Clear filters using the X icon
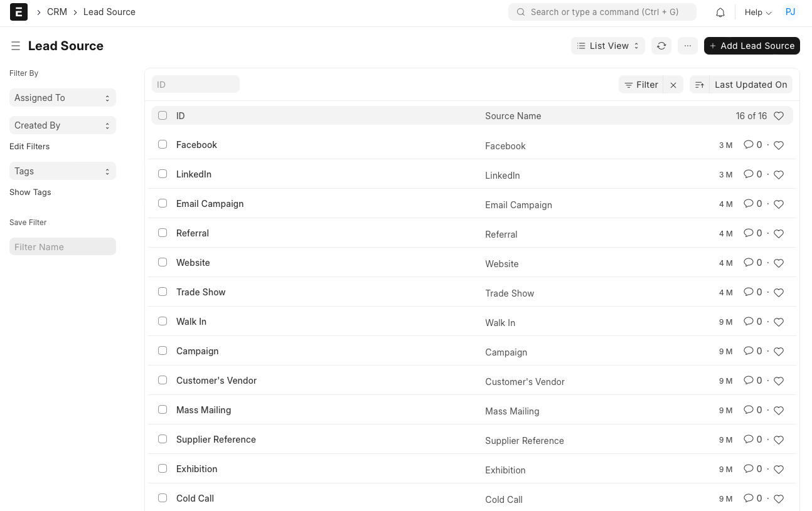Viewport: 812px width, 511px height. point(673,84)
